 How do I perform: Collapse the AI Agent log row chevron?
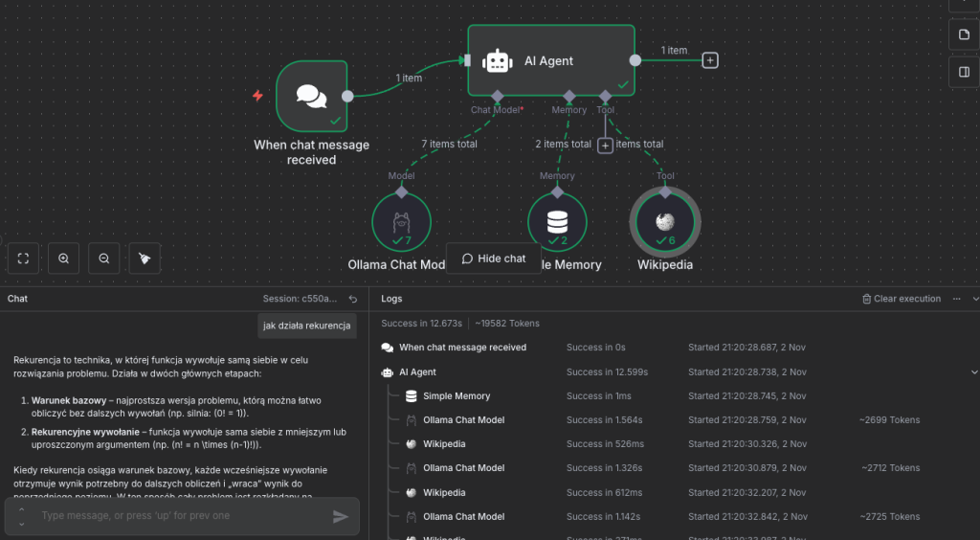pos(974,371)
